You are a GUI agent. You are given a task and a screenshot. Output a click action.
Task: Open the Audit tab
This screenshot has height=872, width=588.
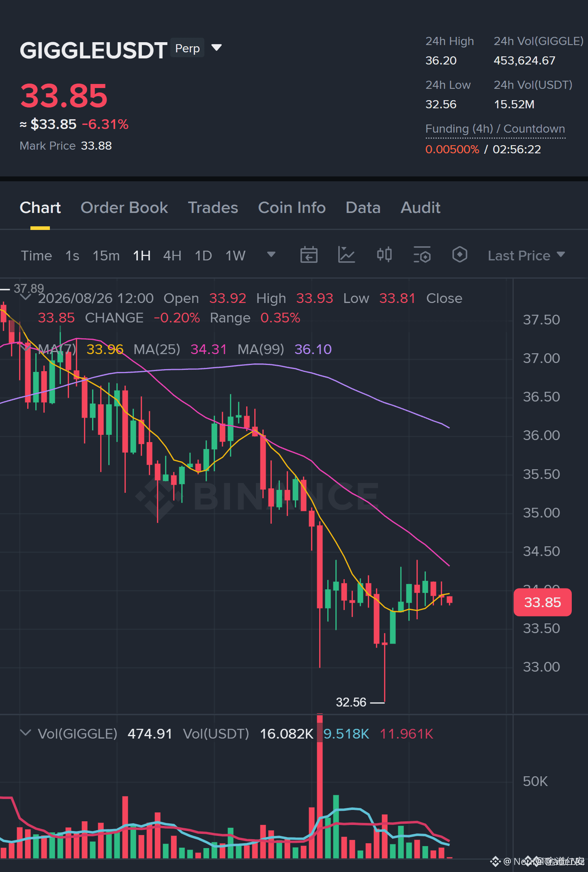click(x=421, y=208)
